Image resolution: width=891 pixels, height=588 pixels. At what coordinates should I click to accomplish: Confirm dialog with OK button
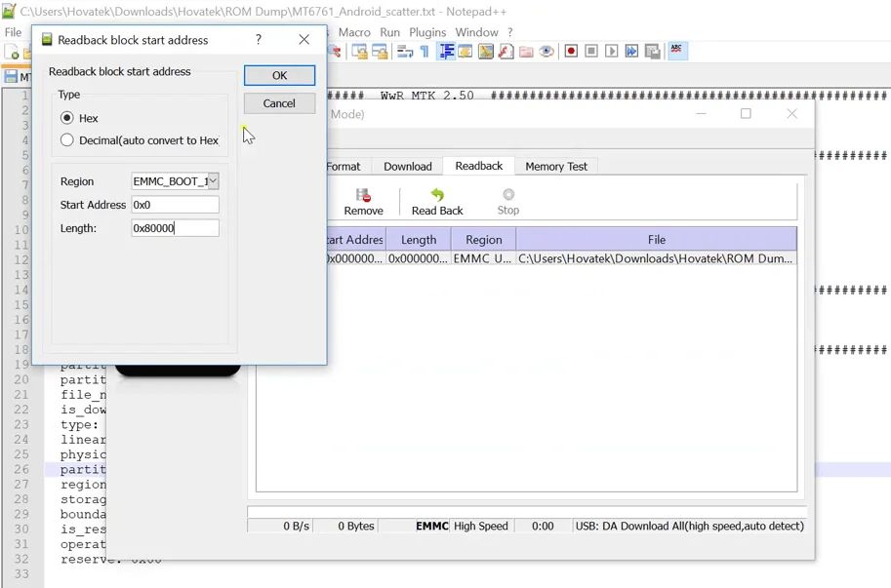(x=279, y=75)
